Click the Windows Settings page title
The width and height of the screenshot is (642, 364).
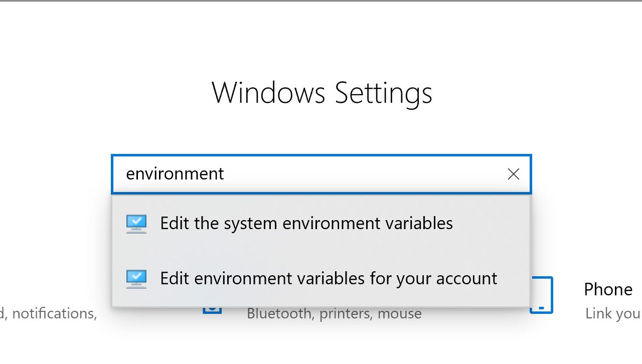322,93
